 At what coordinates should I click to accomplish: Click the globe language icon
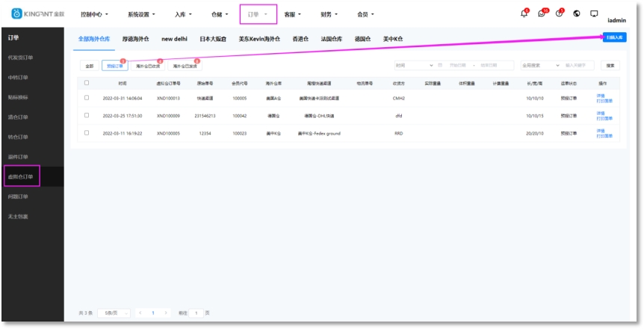[x=577, y=14]
